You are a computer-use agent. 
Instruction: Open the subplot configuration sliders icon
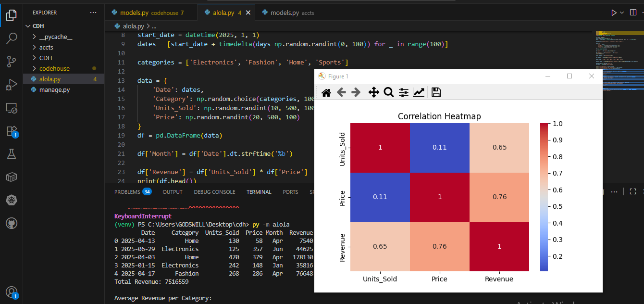(x=403, y=92)
